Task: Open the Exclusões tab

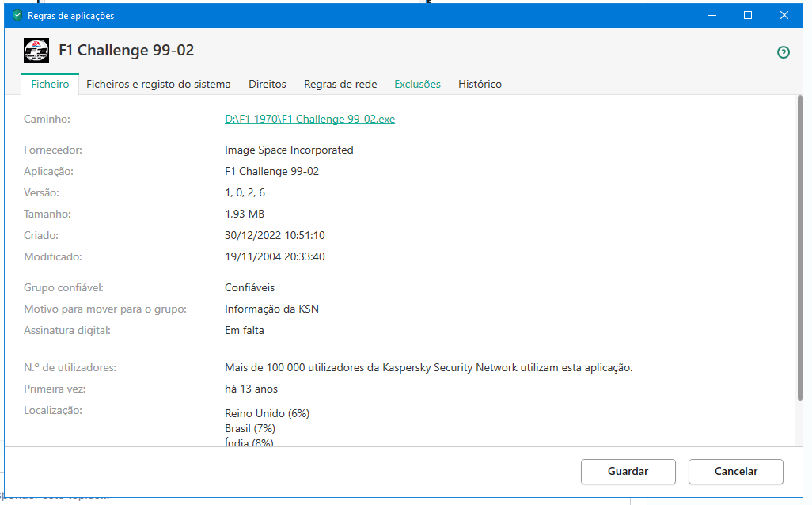Action: 417,84
